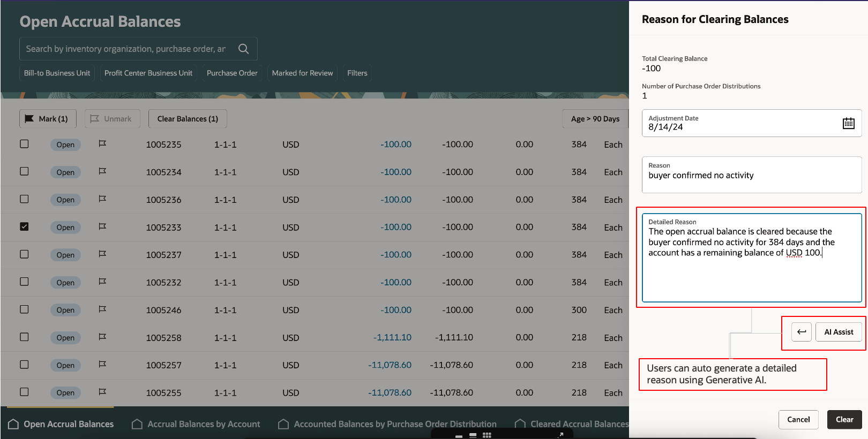Open the -1,111.10 amount link for 1005258
This screenshot has height=439, width=868.
392,337
